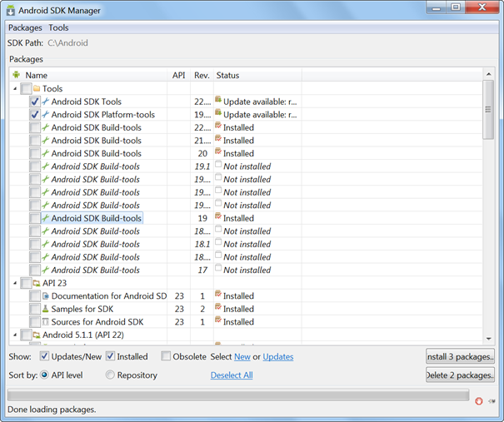The image size is (504, 422).
Task: Click the New selection link
Action: 242,356
